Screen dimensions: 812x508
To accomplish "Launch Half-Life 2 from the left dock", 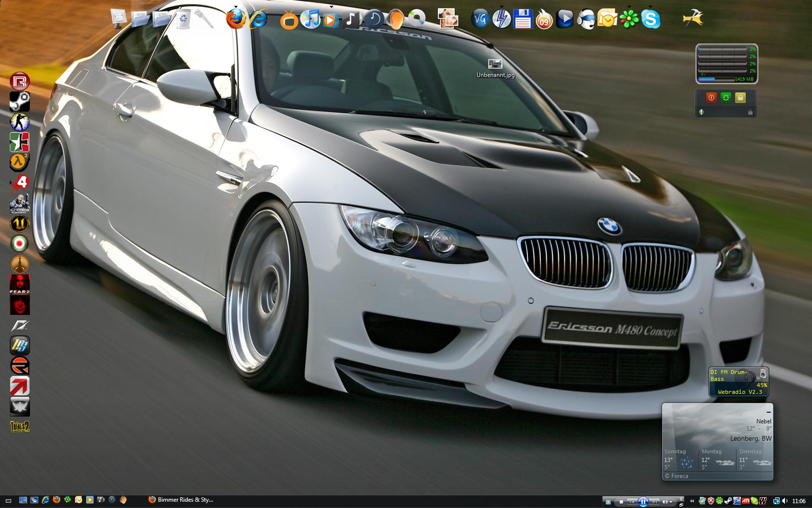I will [20, 163].
